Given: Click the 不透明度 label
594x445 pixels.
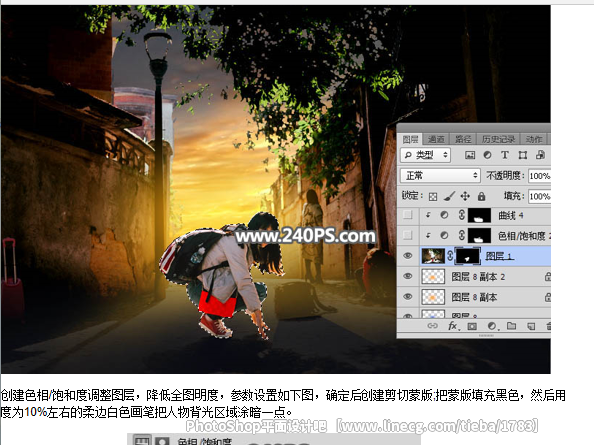Looking at the screenshot, I should coord(505,176).
